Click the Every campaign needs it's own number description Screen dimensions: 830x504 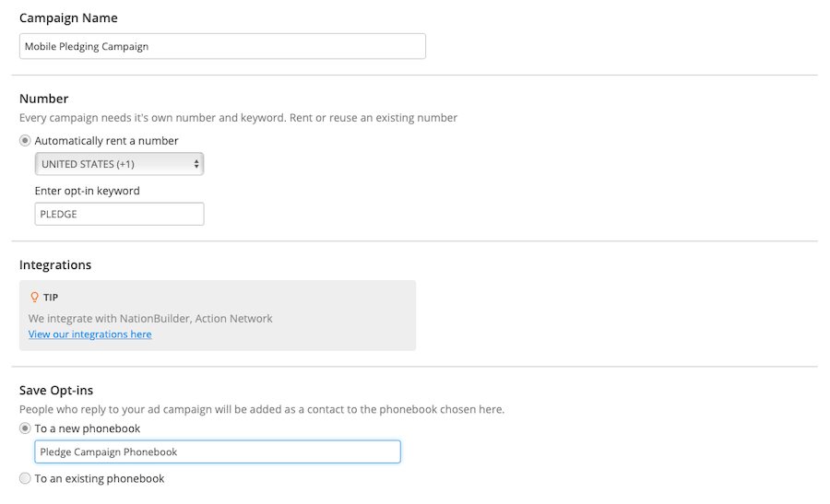click(x=238, y=118)
